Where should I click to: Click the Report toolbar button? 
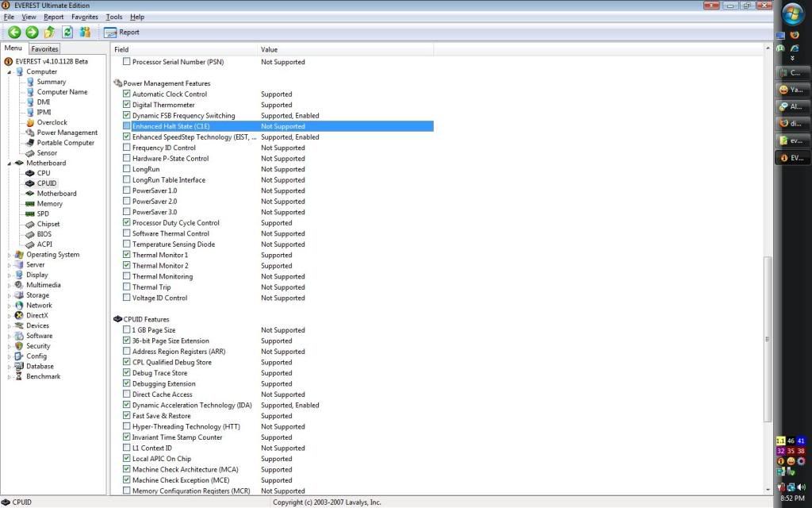(x=121, y=32)
